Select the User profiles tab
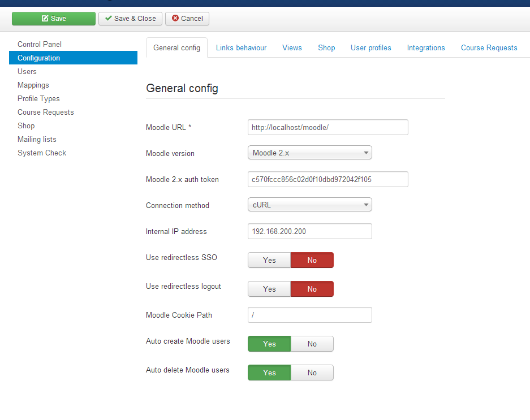The width and height of the screenshot is (530, 420). [x=370, y=48]
